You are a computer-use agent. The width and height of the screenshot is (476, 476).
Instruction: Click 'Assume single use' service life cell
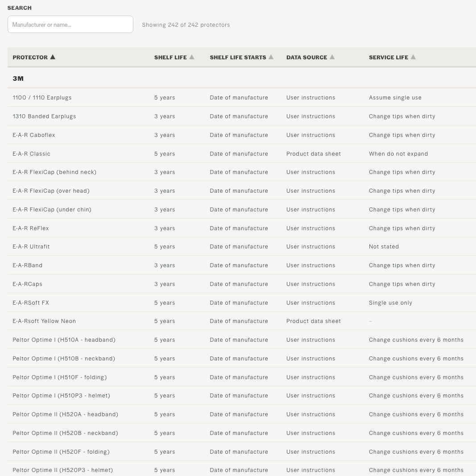395,97
